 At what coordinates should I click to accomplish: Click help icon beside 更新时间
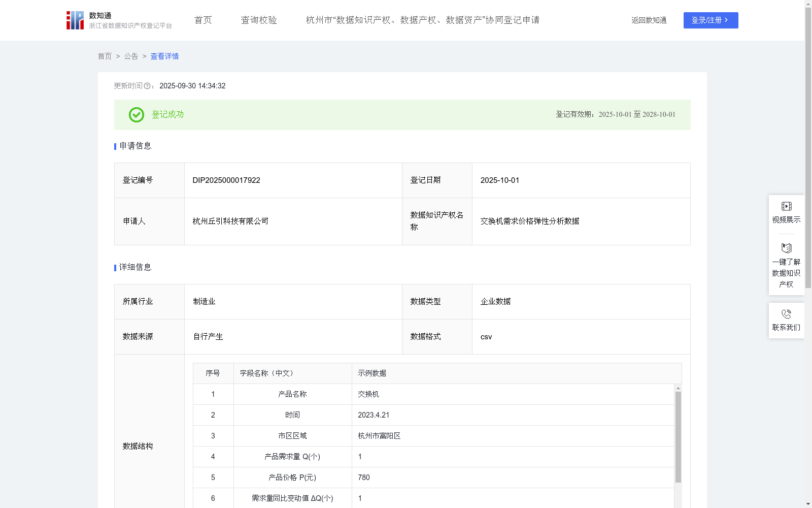(x=147, y=86)
